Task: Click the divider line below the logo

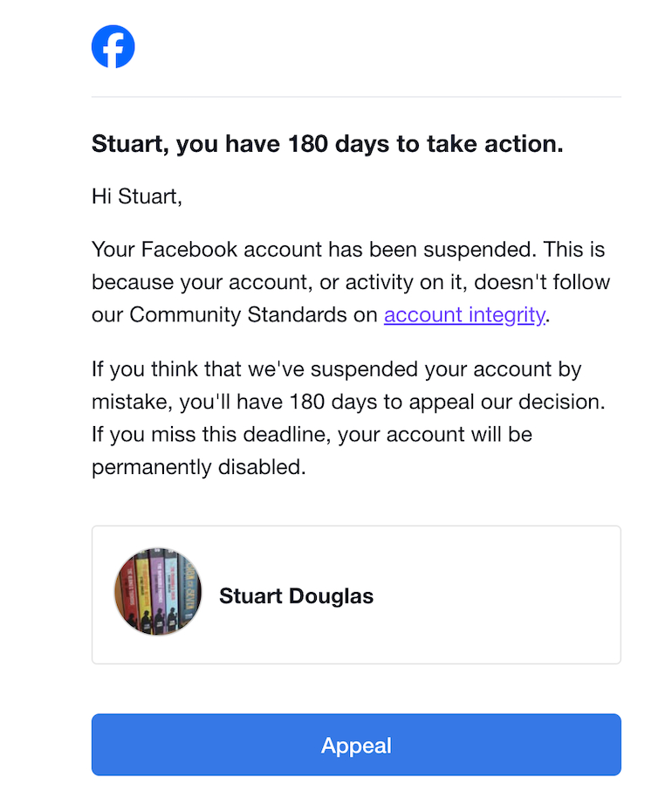Action: (x=356, y=96)
